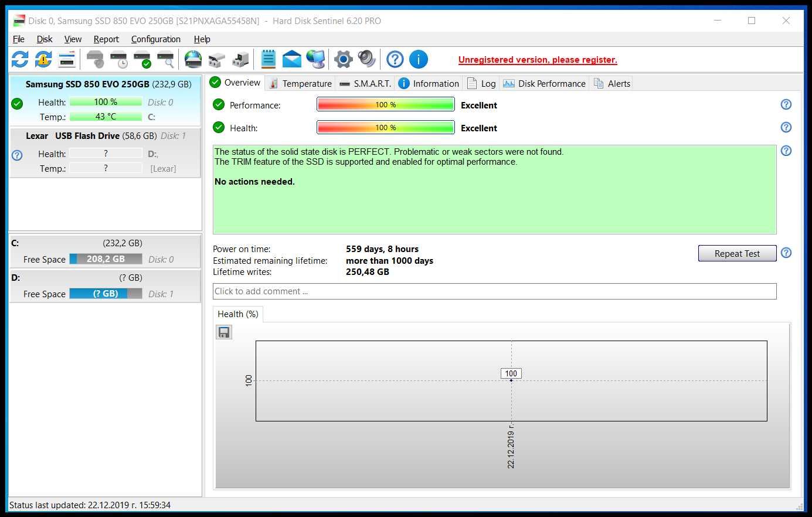Screen dimensions: 812x517
Task: Switch to the Temperature tab
Action: [x=300, y=83]
